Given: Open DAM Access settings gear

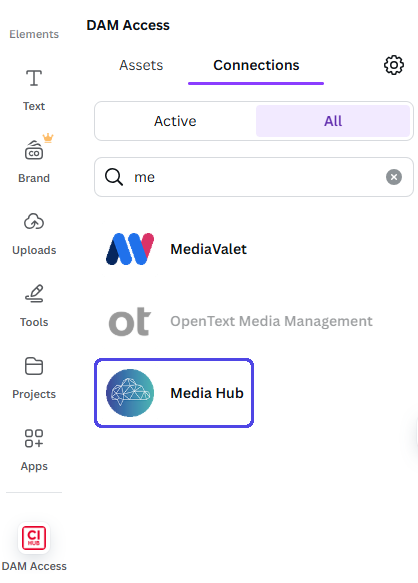Looking at the screenshot, I should pos(394,65).
